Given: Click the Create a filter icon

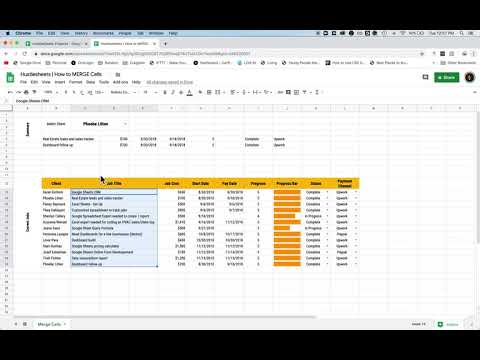Looking at the screenshot, I should point(305,92).
